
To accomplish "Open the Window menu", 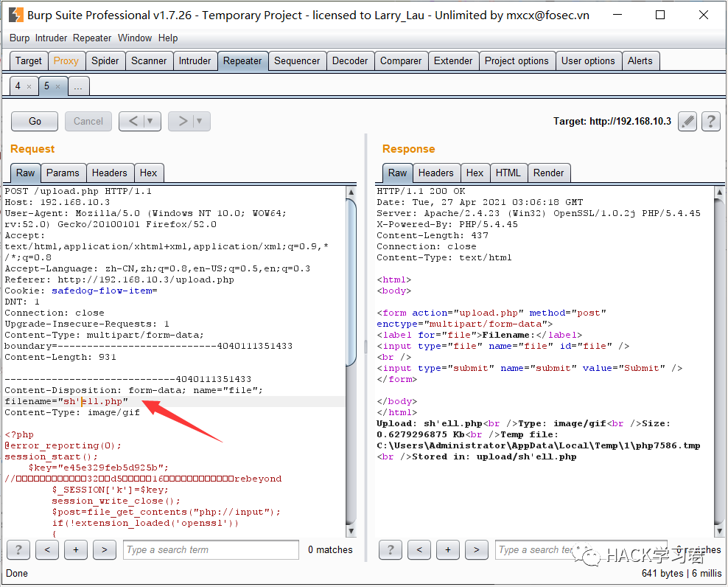I will point(135,38).
